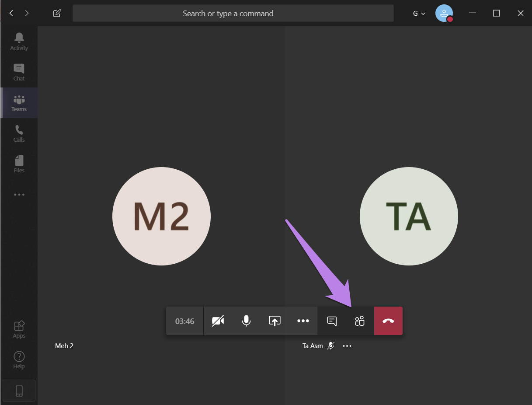Click the mobile device icon at bottom-left

point(19,391)
